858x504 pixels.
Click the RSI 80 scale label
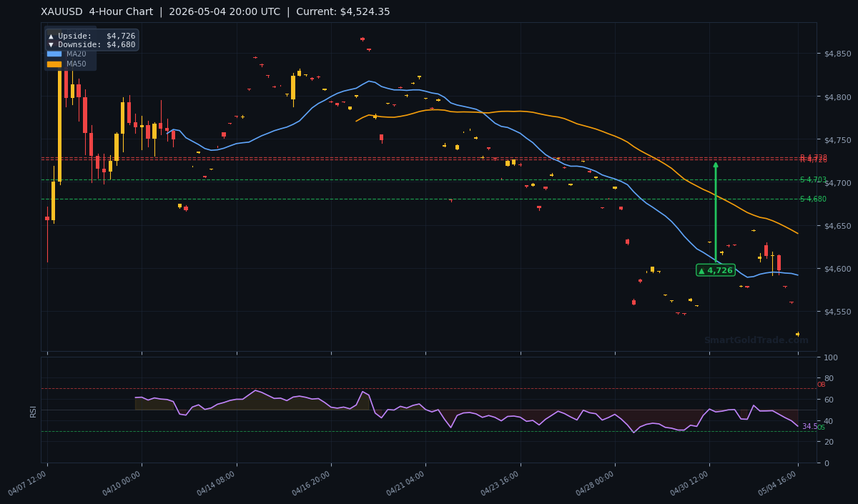click(x=829, y=378)
